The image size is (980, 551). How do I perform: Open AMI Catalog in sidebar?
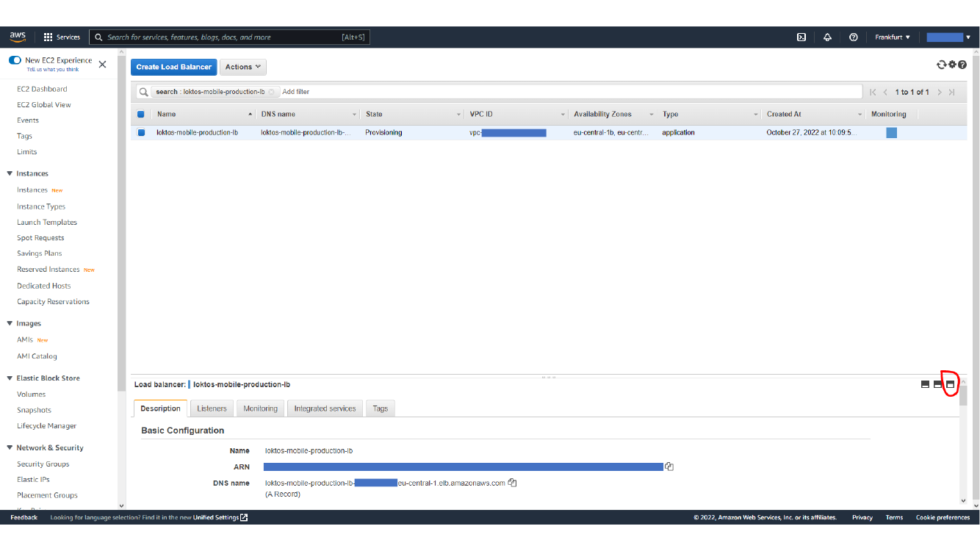tap(37, 356)
